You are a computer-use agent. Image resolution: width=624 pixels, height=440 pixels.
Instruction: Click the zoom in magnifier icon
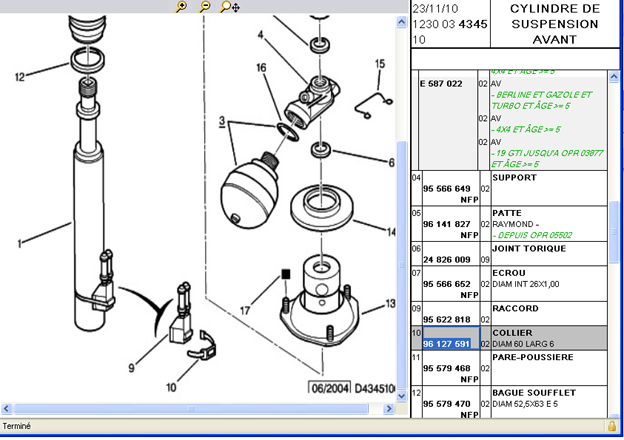(181, 7)
